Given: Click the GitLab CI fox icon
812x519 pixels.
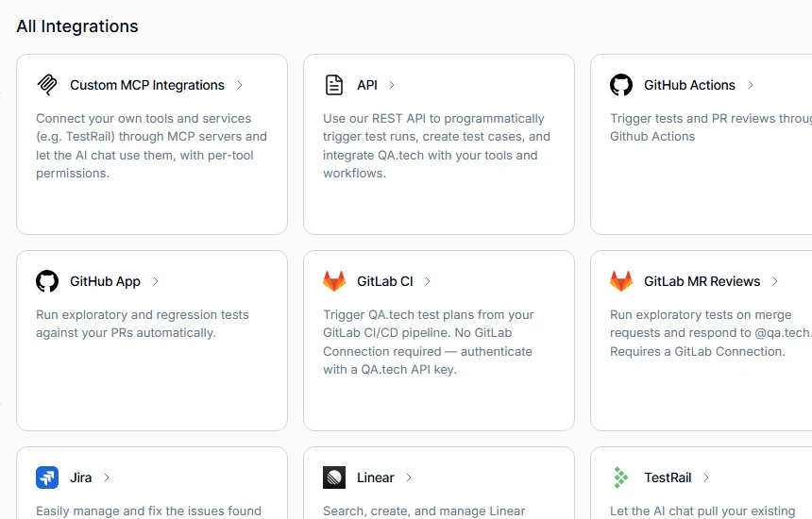Looking at the screenshot, I should click(334, 281).
